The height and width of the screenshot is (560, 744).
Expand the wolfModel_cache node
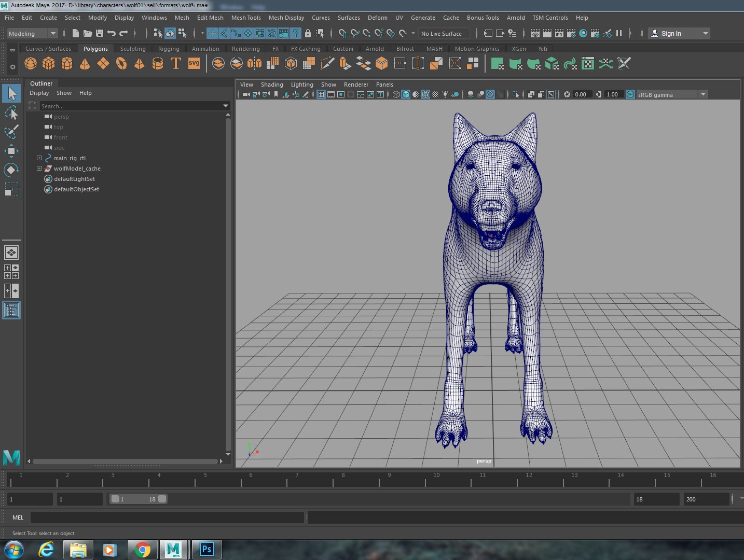pyautogui.click(x=39, y=169)
